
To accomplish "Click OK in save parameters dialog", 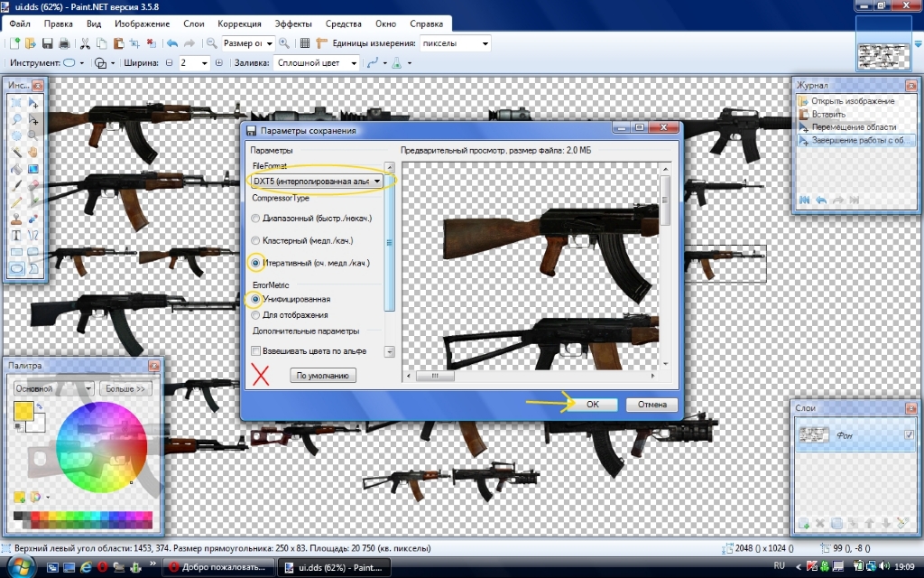I will (592, 405).
